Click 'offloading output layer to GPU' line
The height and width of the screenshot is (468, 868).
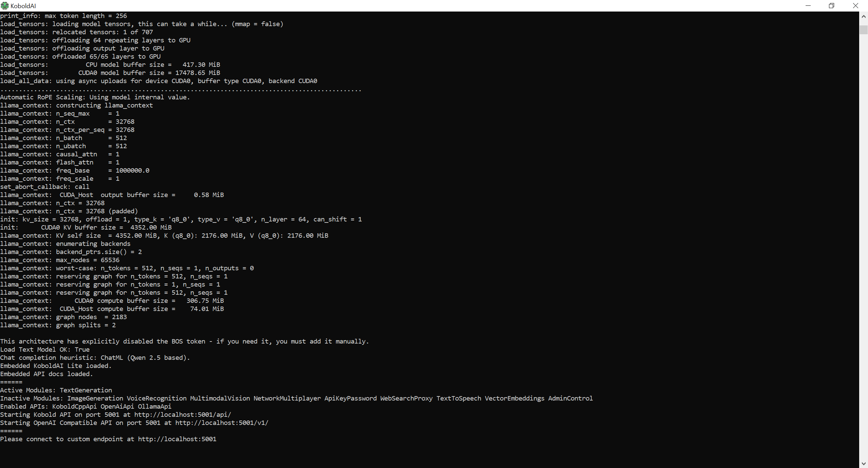82,48
